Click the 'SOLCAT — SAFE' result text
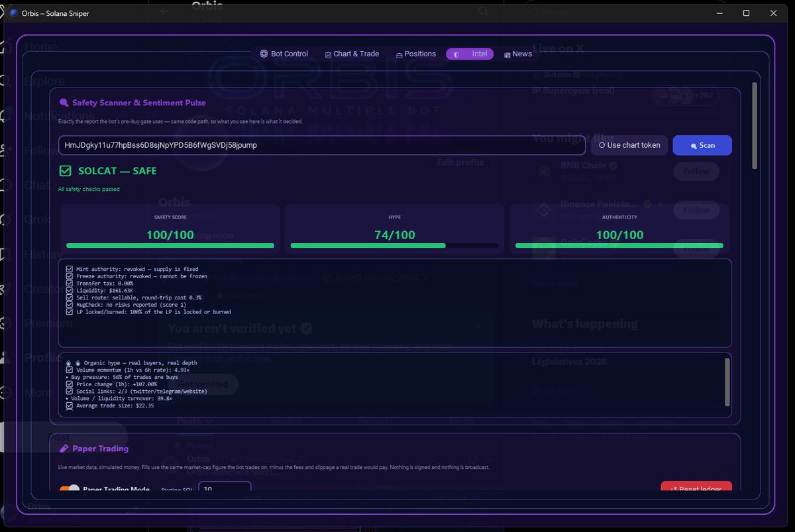The image size is (795, 532). point(117,171)
